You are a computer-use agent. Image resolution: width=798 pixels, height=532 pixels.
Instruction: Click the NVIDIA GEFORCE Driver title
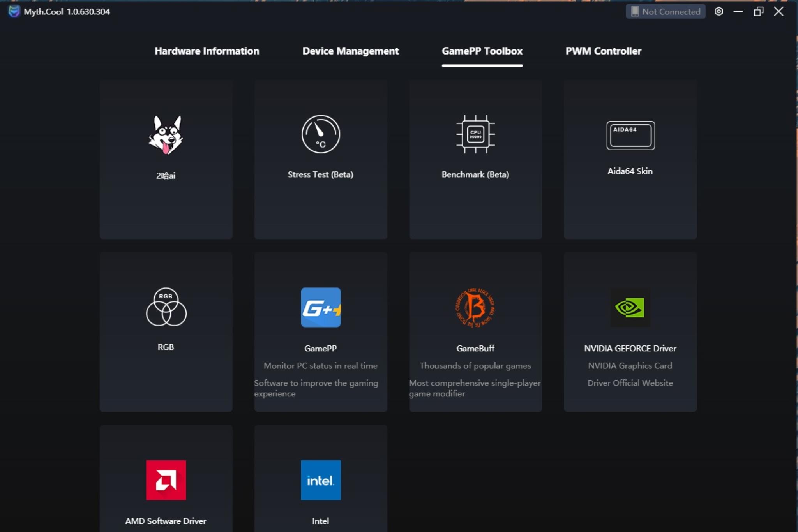630,349
